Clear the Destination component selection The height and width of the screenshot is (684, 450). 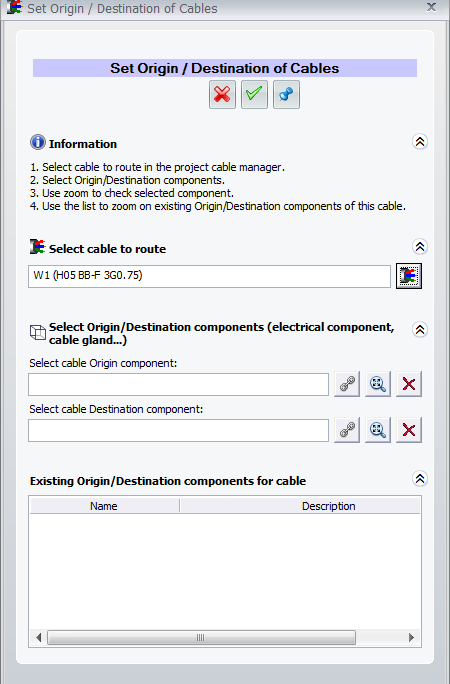pyautogui.click(x=409, y=430)
